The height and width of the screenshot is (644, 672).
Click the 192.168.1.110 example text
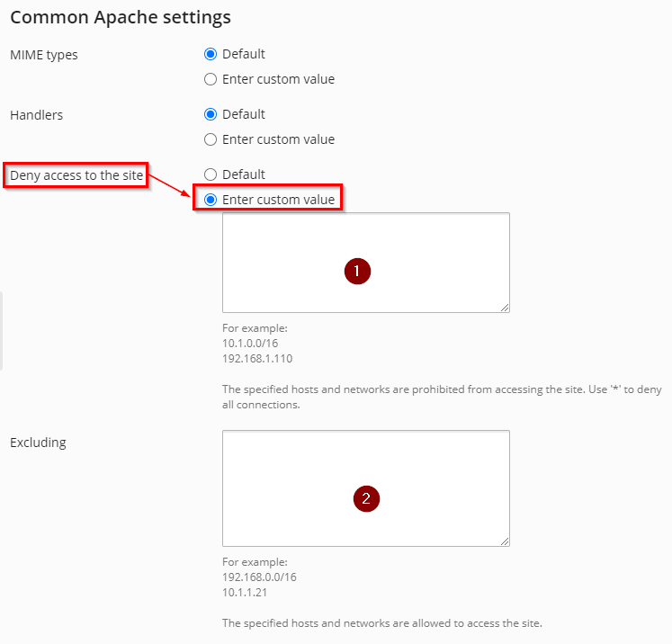[257, 358]
